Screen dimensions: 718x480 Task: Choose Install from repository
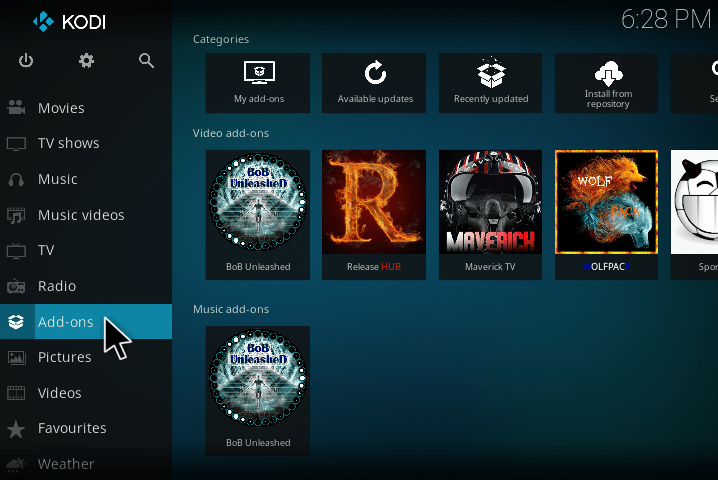[607, 83]
